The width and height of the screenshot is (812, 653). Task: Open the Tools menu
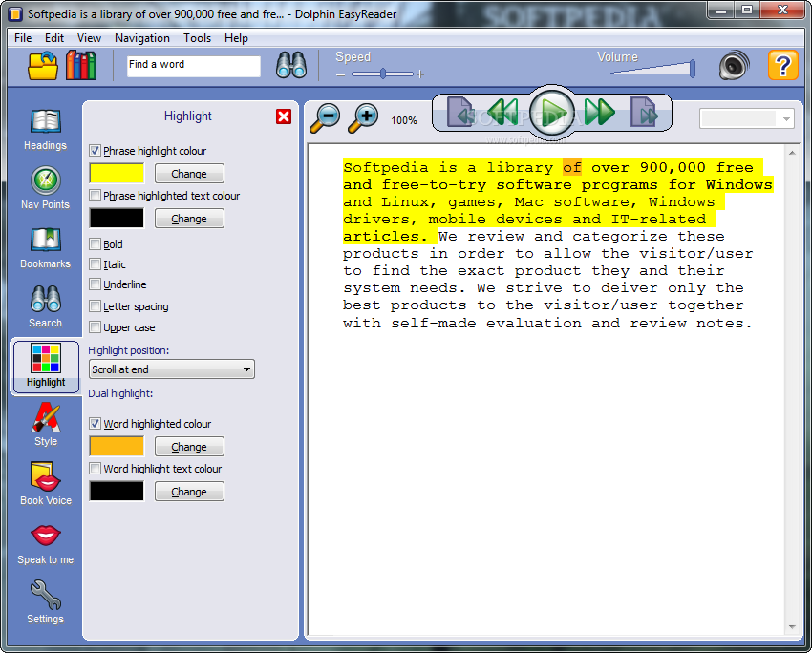click(198, 38)
